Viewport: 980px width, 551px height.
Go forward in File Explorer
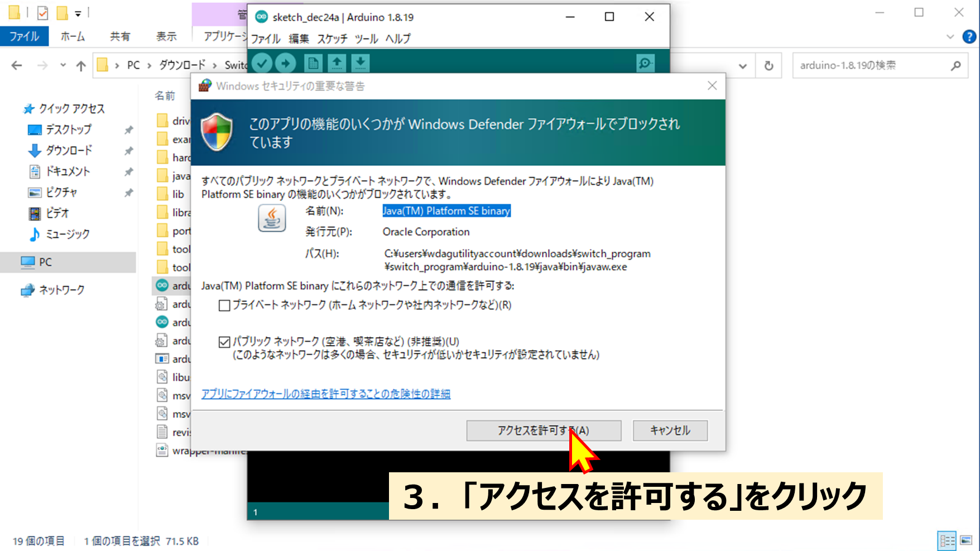42,66
